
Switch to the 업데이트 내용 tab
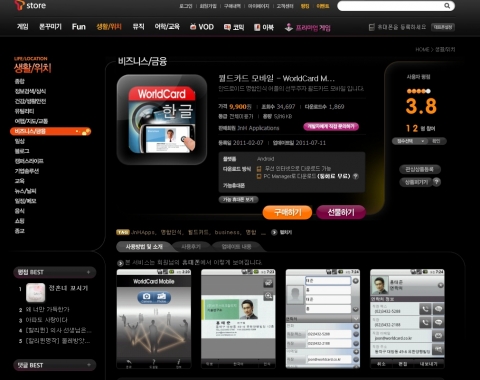(236, 247)
